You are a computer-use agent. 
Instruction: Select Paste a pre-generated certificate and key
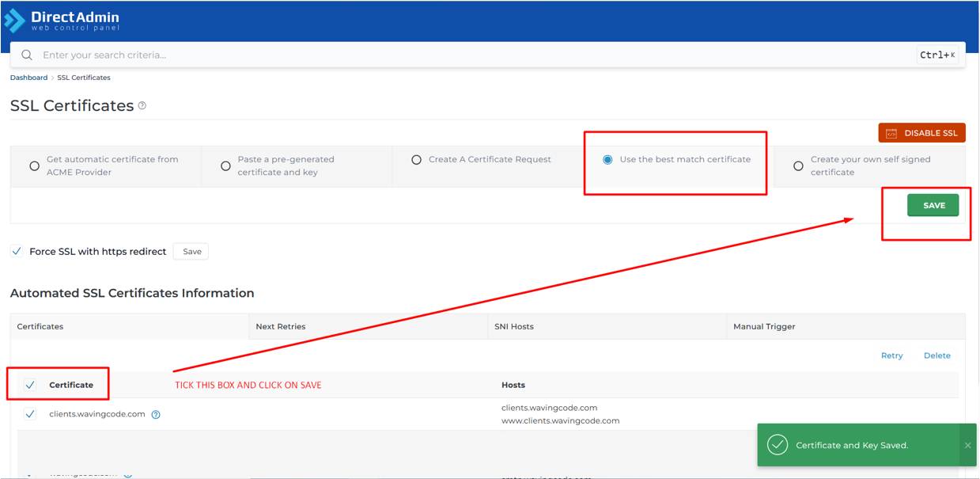click(x=225, y=166)
